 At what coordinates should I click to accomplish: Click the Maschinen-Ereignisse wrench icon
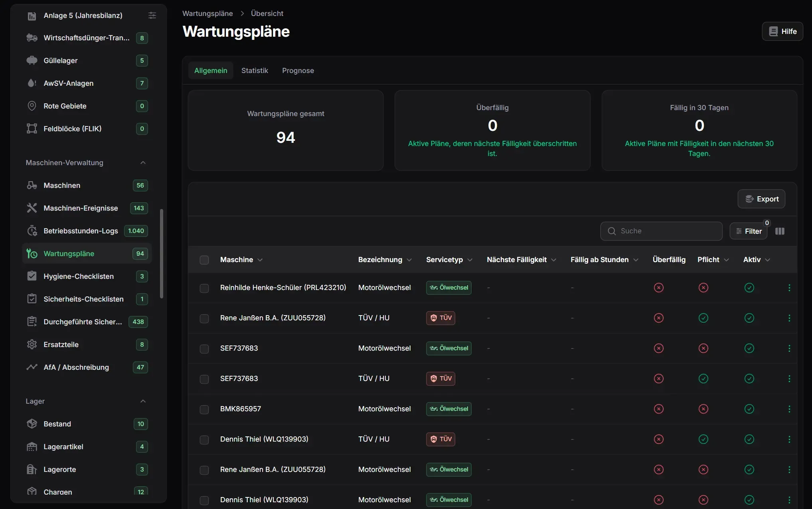(x=32, y=208)
